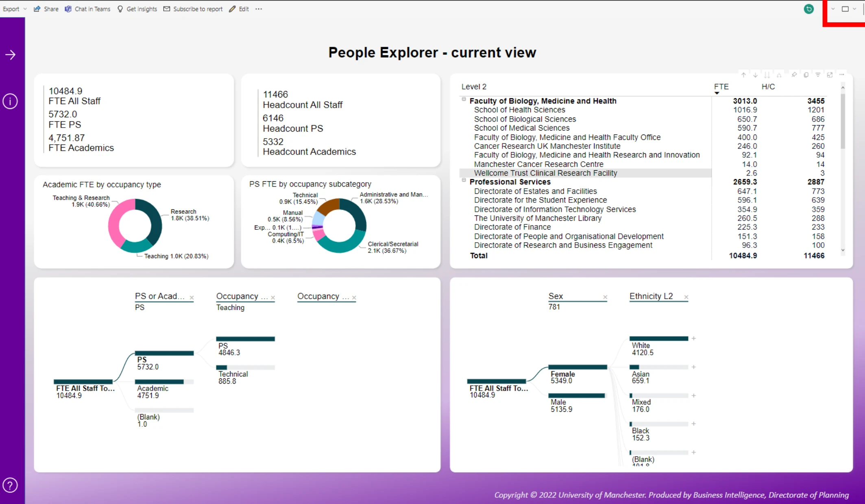
Task: Turn on drill mode for the matrix
Action: click(x=779, y=75)
